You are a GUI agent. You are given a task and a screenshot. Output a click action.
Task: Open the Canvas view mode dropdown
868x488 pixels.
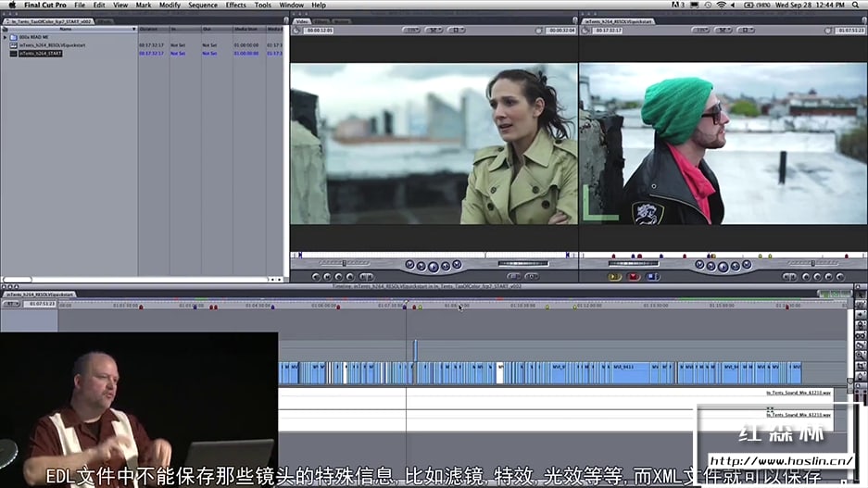746,30
